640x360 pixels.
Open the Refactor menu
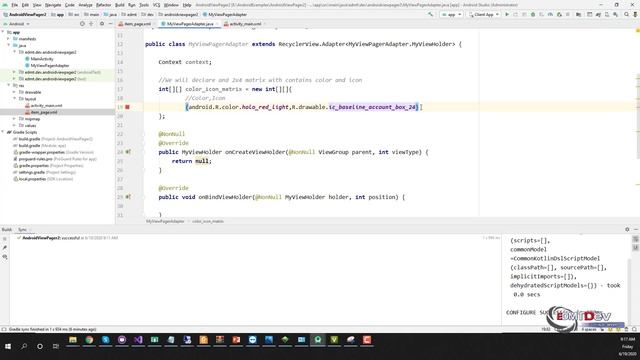pos(103,5)
